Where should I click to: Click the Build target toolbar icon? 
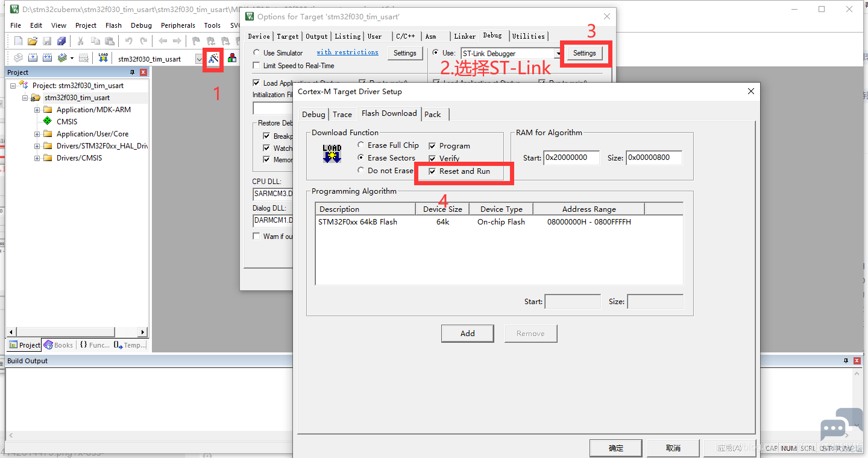[33, 58]
